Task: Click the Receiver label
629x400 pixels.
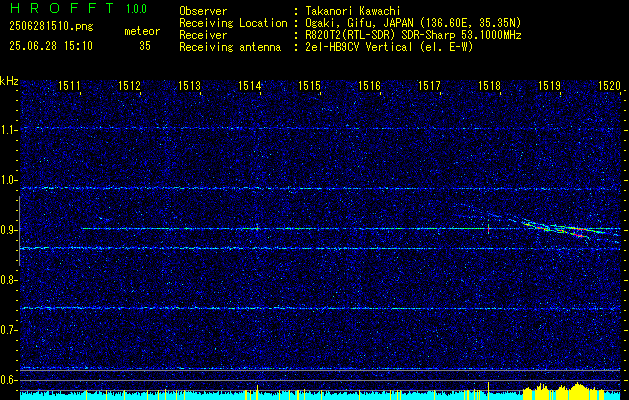Action: pyautogui.click(x=203, y=35)
